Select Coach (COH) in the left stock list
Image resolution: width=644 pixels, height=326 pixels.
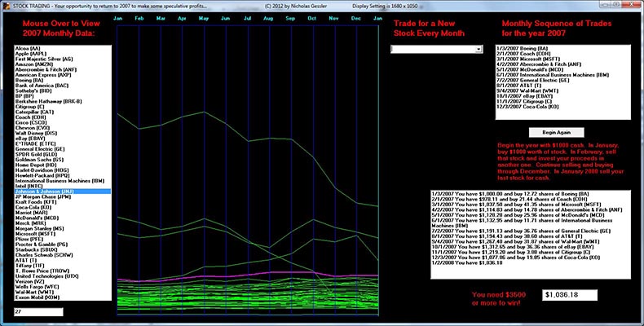click(x=63, y=117)
